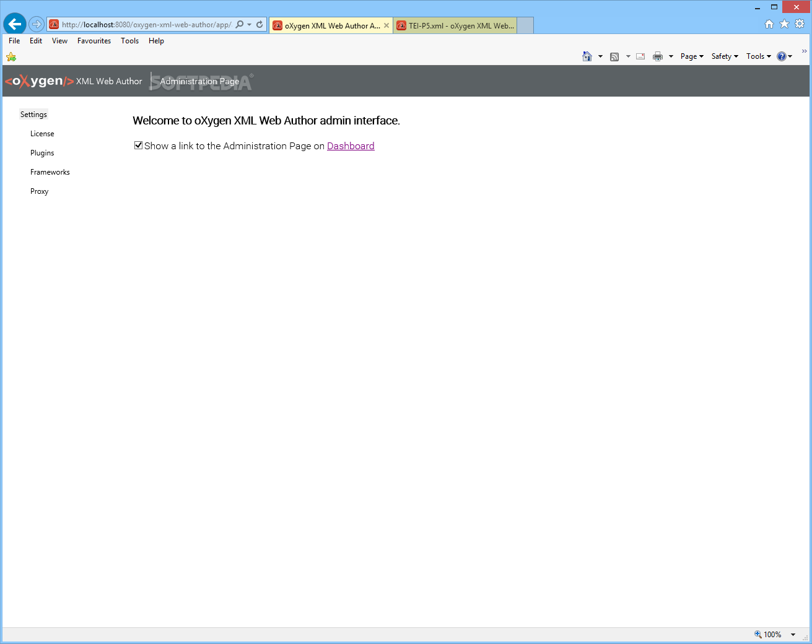This screenshot has height=644, width=812.
Task: Open the Safety dropdown menu
Action: 725,56
